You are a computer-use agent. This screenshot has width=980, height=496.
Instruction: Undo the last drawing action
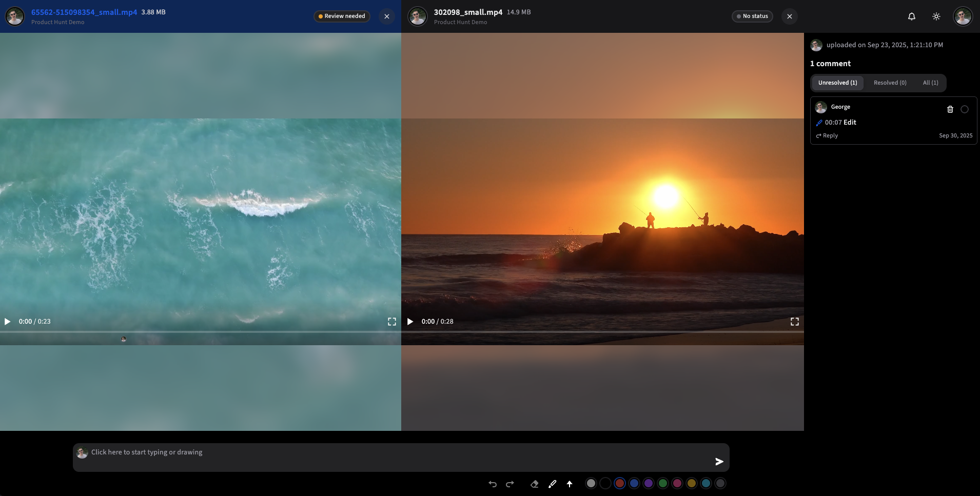tap(493, 484)
